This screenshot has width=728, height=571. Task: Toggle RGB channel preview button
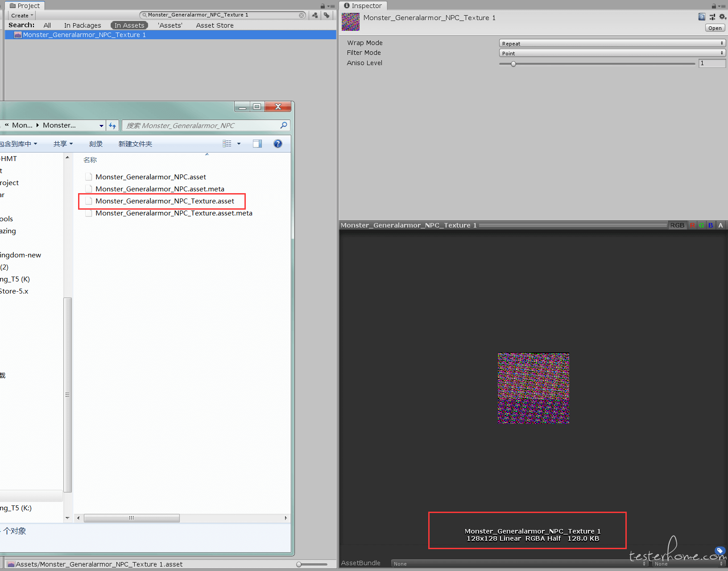click(677, 225)
